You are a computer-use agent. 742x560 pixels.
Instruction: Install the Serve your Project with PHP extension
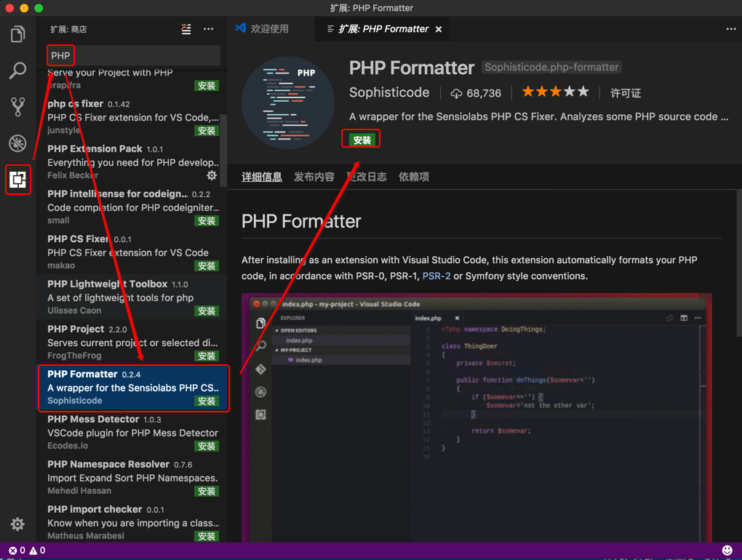[x=207, y=86]
